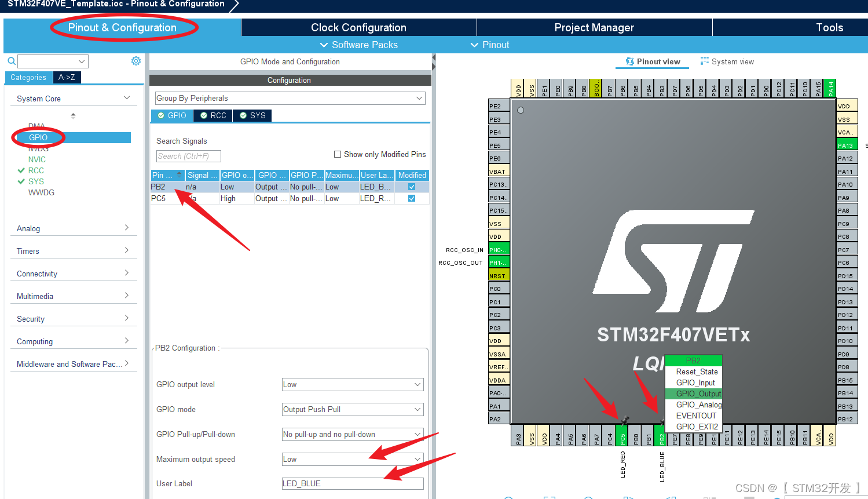Switch to the A->Z tab
Image resolution: width=868 pixels, height=499 pixels.
(67, 77)
